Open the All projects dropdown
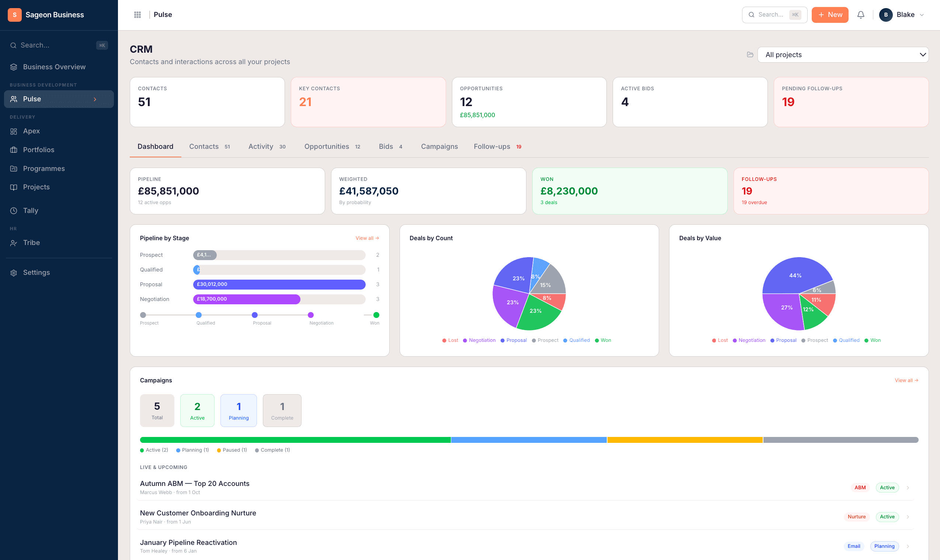940x560 pixels. (x=843, y=55)
